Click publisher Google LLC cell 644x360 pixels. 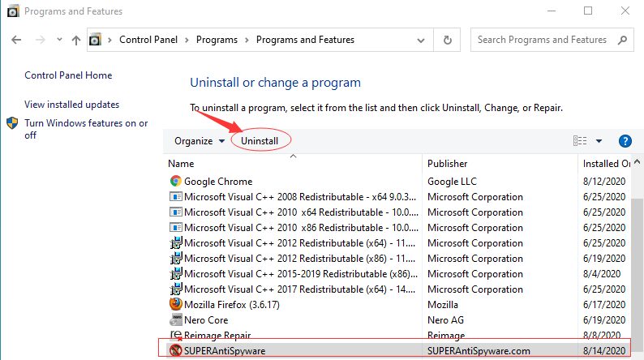pos(452,182)
